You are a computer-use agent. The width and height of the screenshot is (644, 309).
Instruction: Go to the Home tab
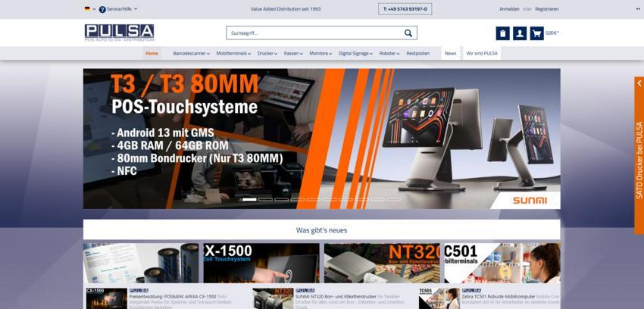[152, 53]
